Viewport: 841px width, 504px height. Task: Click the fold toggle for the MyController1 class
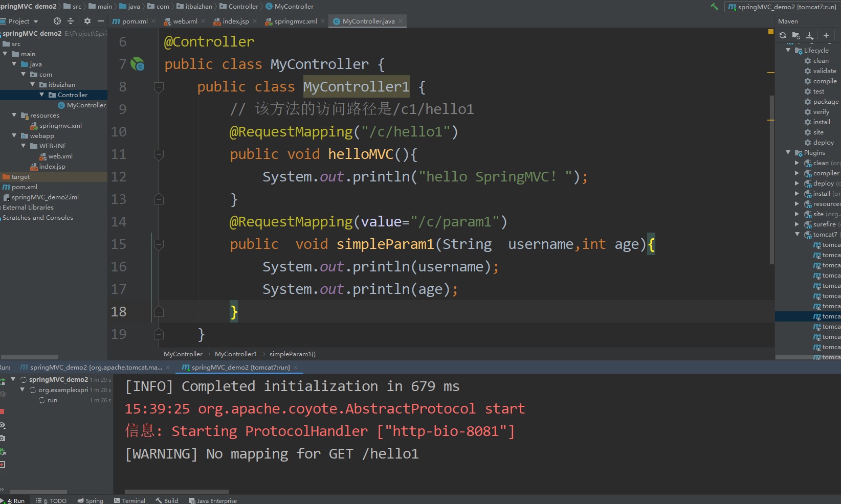click(x=159, y=87)
